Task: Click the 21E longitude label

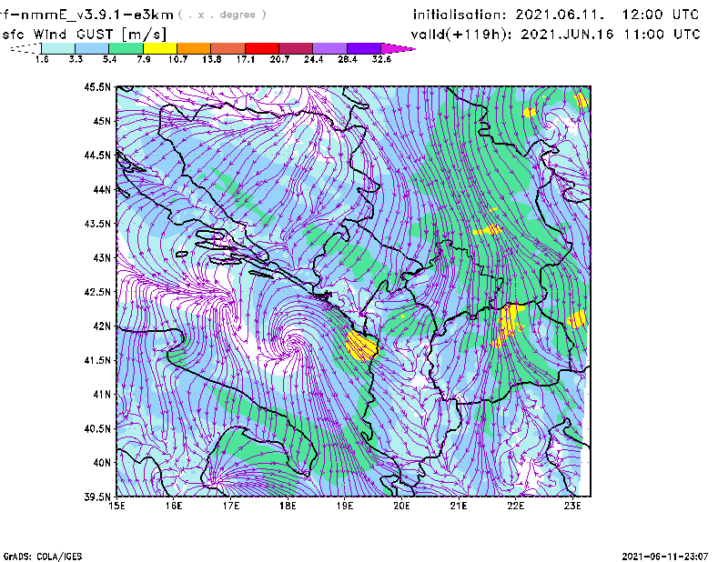Action: 459,506
